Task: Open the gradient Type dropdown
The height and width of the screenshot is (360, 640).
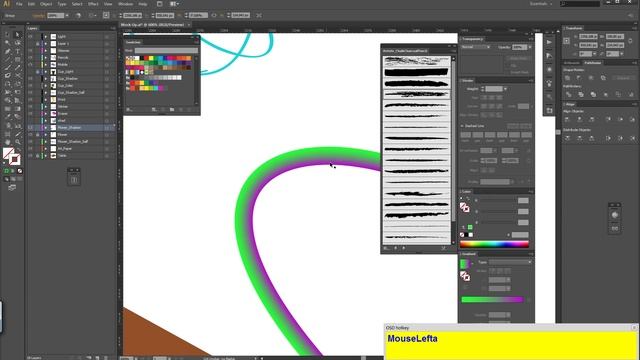Action: 511,262
